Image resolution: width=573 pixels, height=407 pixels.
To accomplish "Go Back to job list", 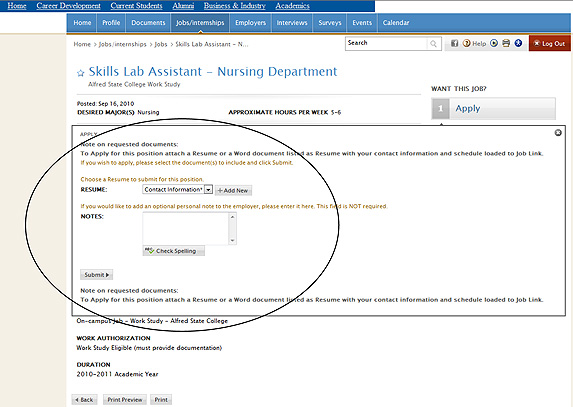I will [x=84, y=400].
